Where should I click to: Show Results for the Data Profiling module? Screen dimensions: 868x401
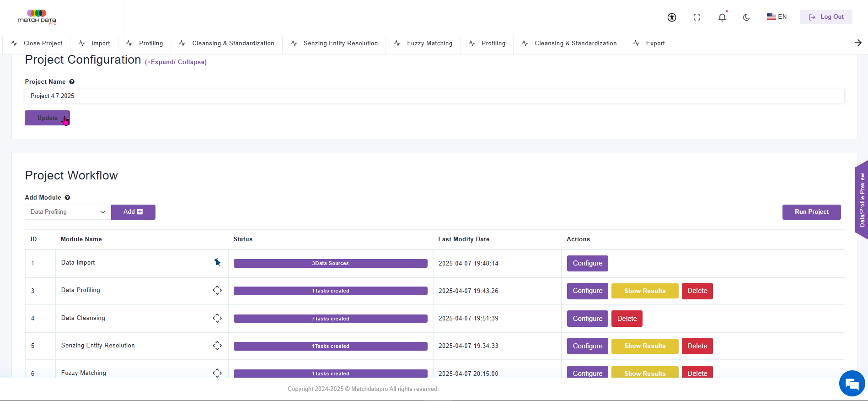(x=644, y=291)
